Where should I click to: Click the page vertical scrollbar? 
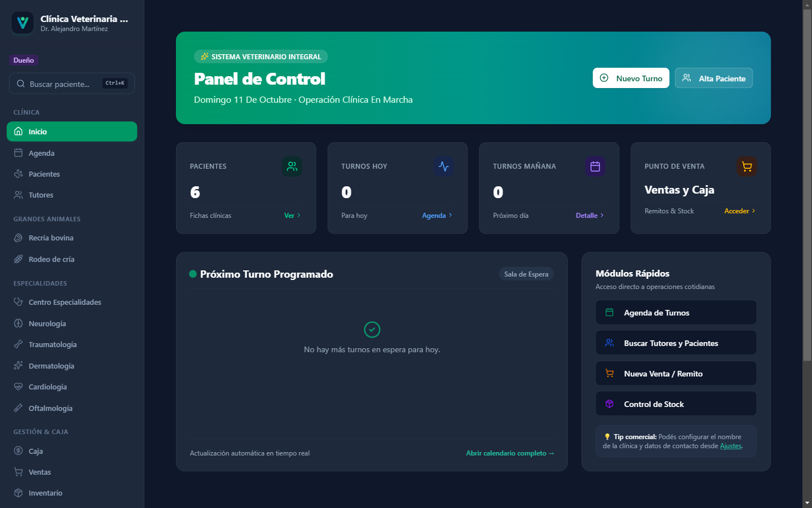coord(807,185)
